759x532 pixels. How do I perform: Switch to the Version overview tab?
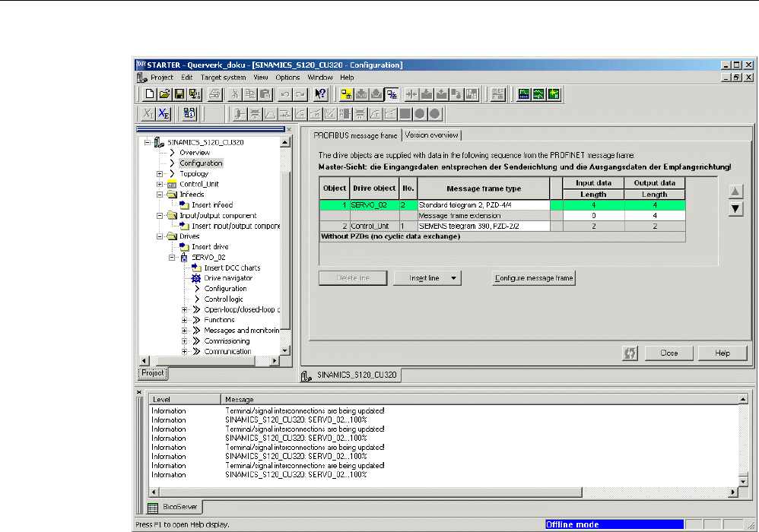[431, 135]
